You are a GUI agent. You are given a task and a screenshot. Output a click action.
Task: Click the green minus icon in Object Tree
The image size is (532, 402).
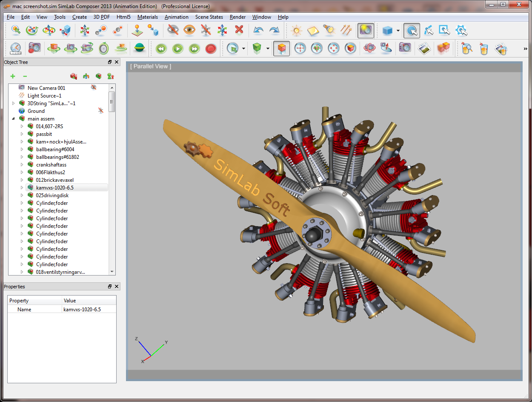tap(25, 76)
